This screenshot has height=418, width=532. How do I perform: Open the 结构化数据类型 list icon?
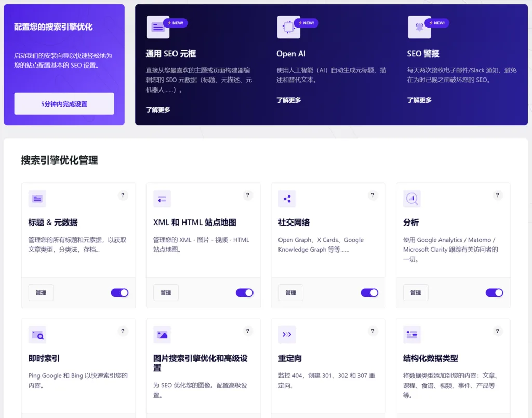click(x=411, y=334)
